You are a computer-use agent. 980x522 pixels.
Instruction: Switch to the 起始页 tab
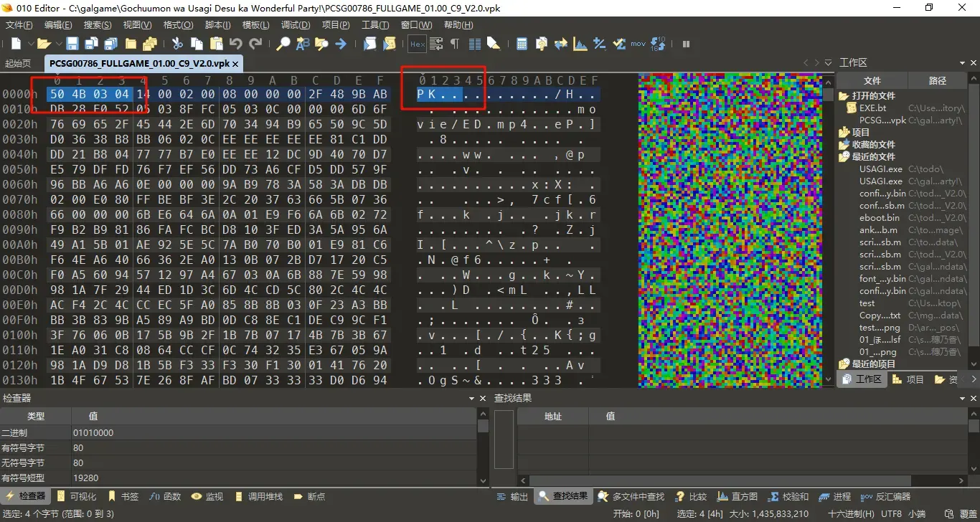click(18, 63)
